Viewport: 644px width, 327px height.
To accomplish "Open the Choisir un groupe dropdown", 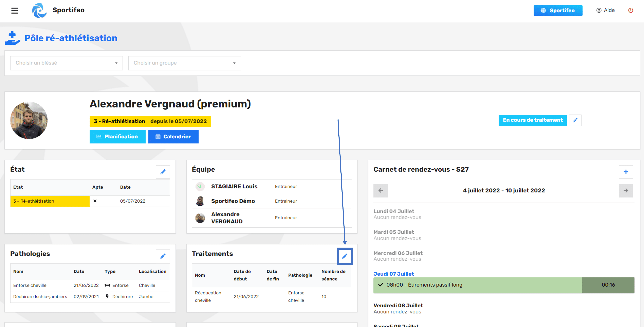I will (x=185, y=63).
